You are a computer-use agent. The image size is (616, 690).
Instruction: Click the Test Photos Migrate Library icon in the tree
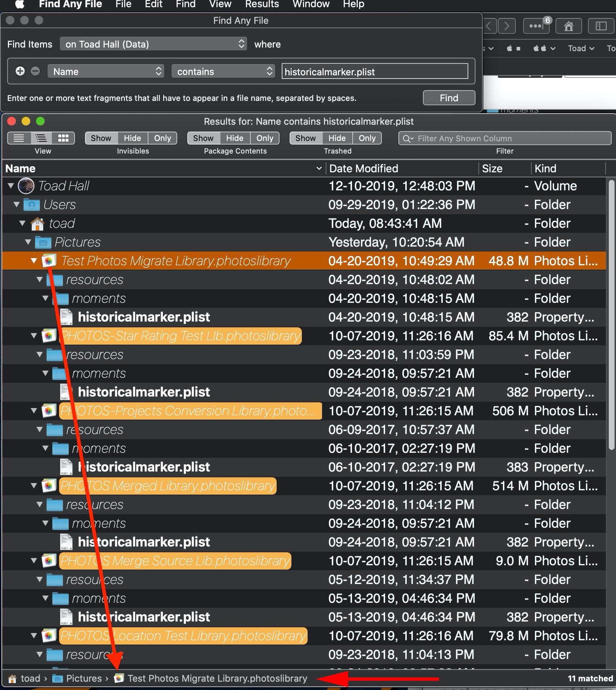click(x=49, y=261)
